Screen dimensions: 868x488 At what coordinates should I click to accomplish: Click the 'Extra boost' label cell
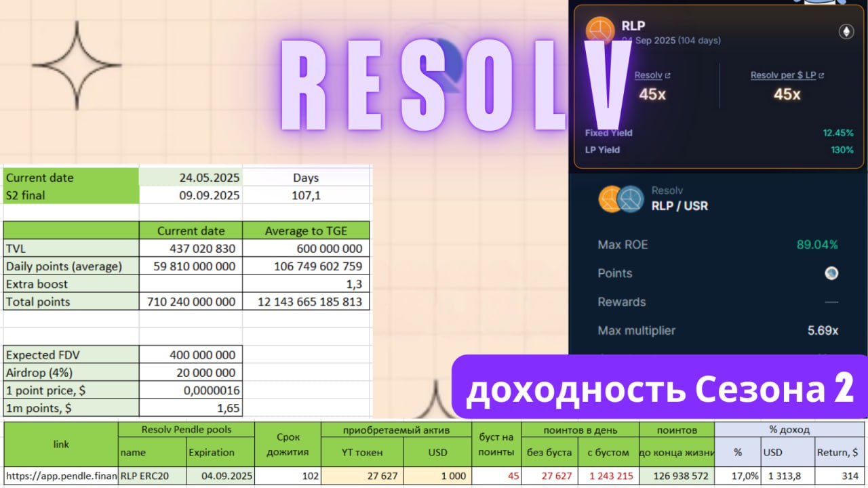click(71, 284)
